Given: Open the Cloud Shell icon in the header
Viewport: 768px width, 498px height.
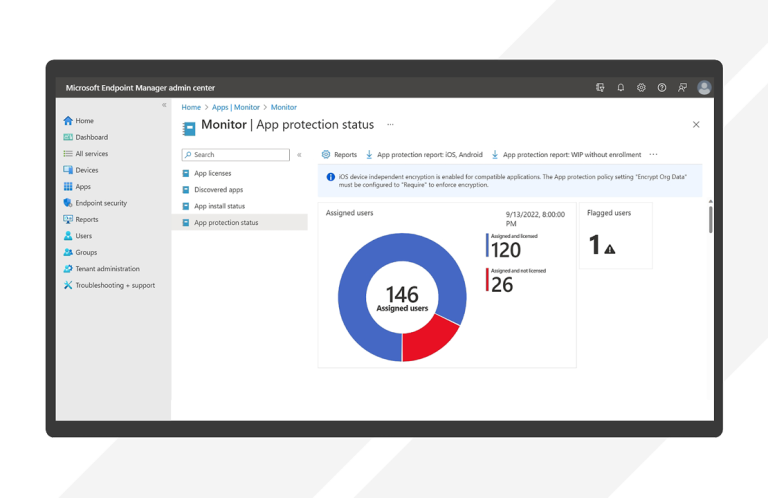Looking at the screenshot, I should [600, 88].
